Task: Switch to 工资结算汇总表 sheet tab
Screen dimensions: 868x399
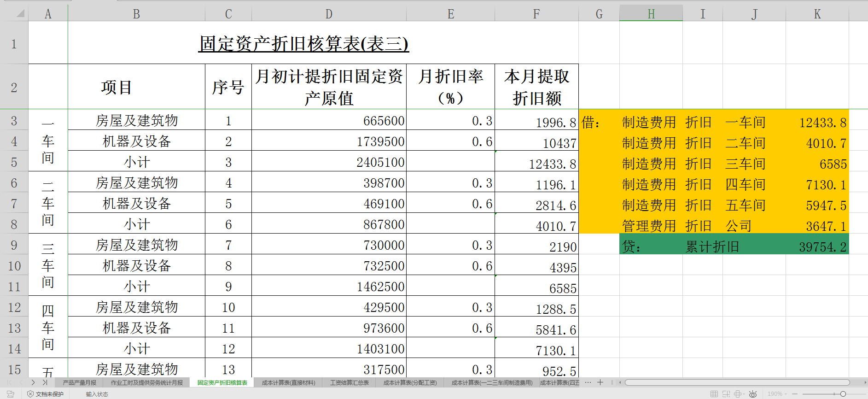Action: pos(350,382)
